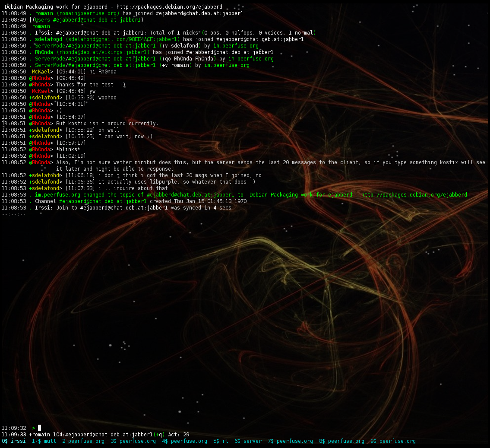Click 'But kostix isn't around currently.' message
The image size is (490, 448).
107,123
